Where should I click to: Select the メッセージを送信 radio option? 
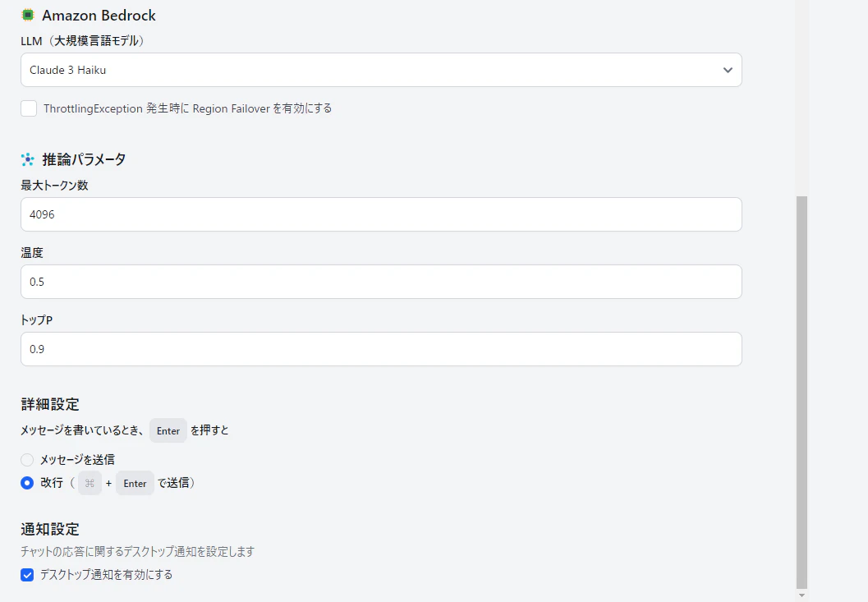tap(27, 460)
